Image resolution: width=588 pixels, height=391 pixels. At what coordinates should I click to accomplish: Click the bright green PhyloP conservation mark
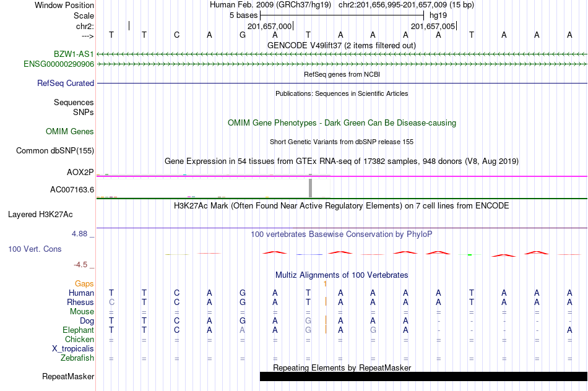(x=469, y=255)
